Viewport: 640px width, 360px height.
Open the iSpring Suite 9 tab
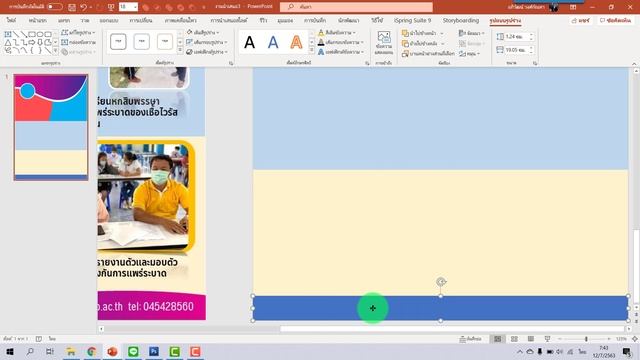pyautogui.click(x=412, y=20)
